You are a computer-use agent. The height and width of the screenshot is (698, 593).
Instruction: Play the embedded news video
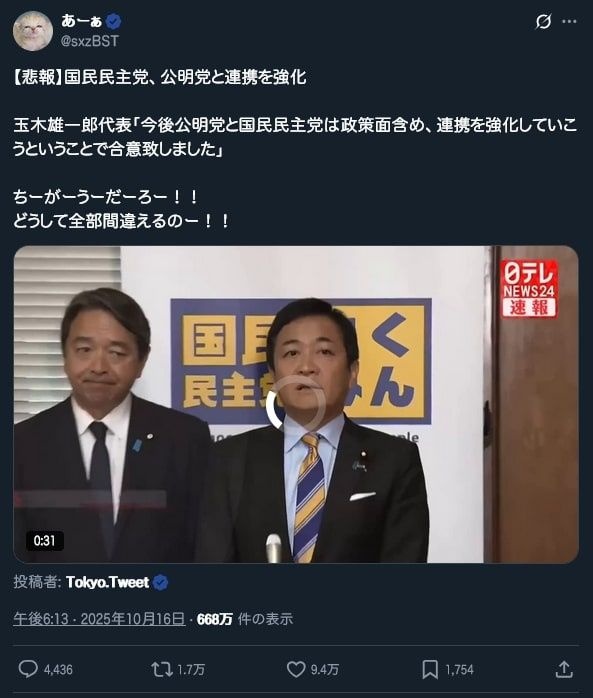[296, 404]
